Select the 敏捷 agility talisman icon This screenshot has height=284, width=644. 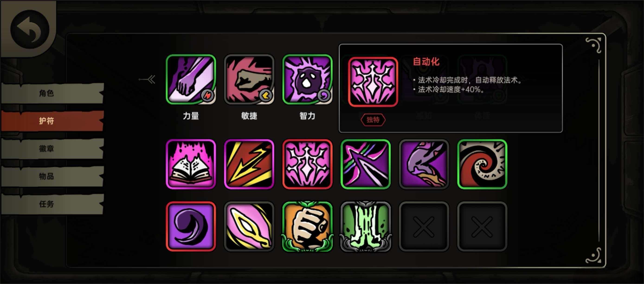click(249, 80)
